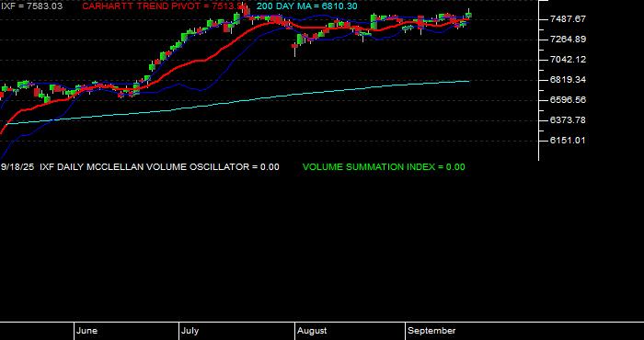The height and width of the screenshot is (340, 644).
Task: Click the August marker on the time axis
Action: pos(312,331)
